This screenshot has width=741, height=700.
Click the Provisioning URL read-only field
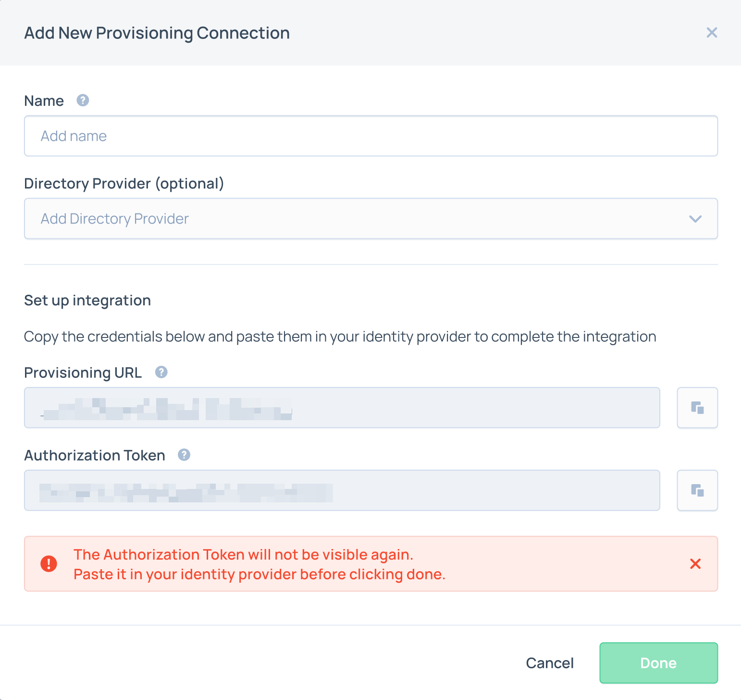pyautogui.click(x=342, y=408)
